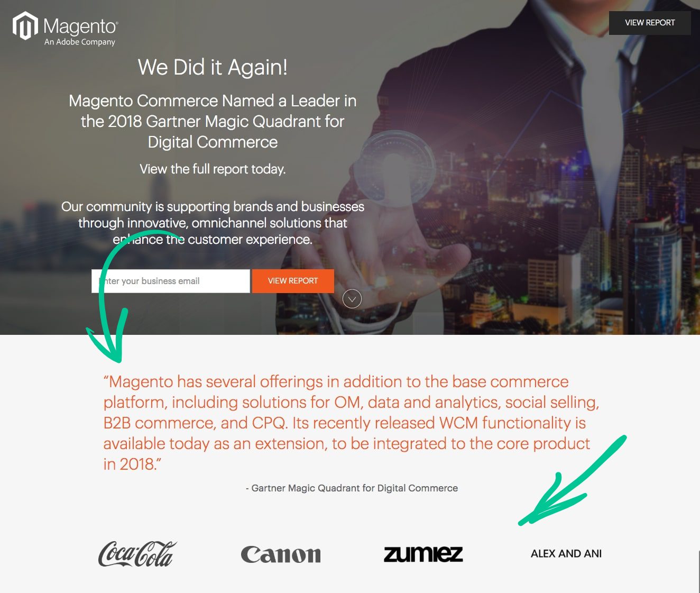Click 'View the full report today.' text
Viewport: 700px width, 593px height.
click(213, 169)
